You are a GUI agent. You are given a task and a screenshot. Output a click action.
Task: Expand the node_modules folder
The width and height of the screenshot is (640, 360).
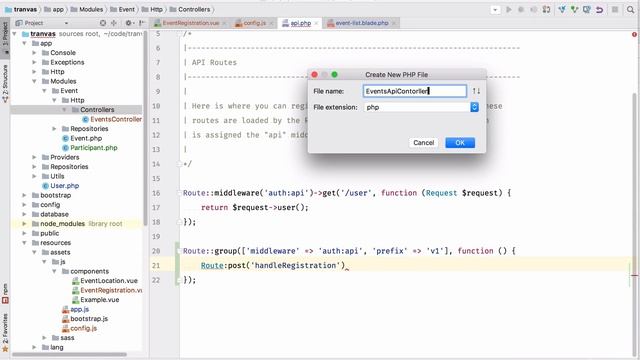coord(24,224)
